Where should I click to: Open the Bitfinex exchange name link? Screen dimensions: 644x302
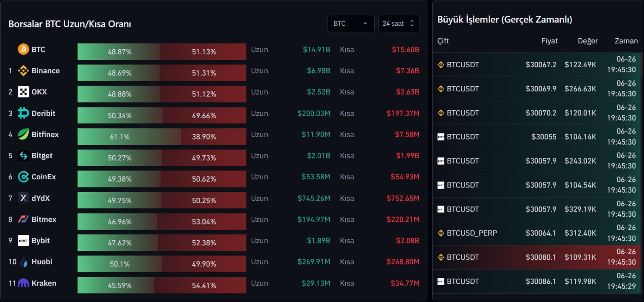click(45, 134)
